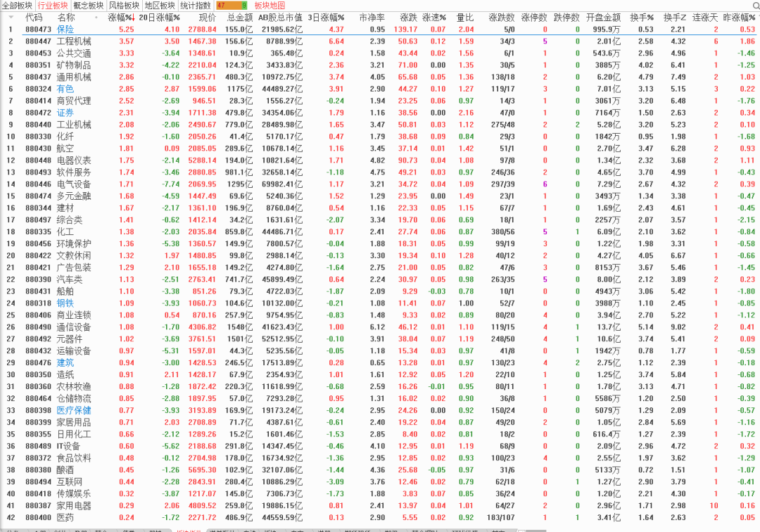Select the 食品饮料 sector name
The height and width of the screenshot is (532, 760).
[74, 458]
